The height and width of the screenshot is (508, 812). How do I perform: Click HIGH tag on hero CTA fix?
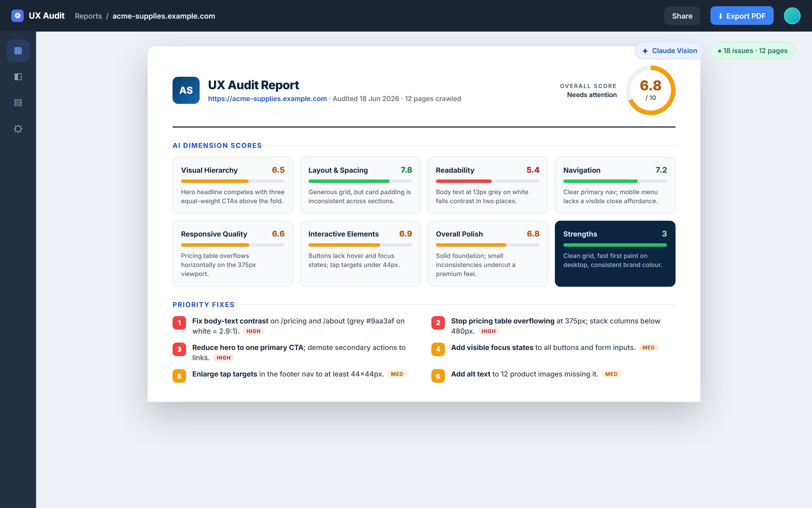224,358
